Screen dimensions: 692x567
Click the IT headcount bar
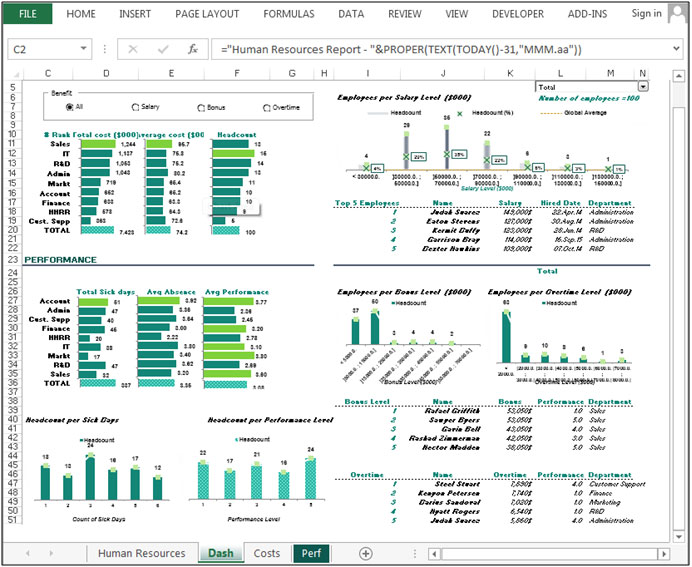tap(233, 154)
